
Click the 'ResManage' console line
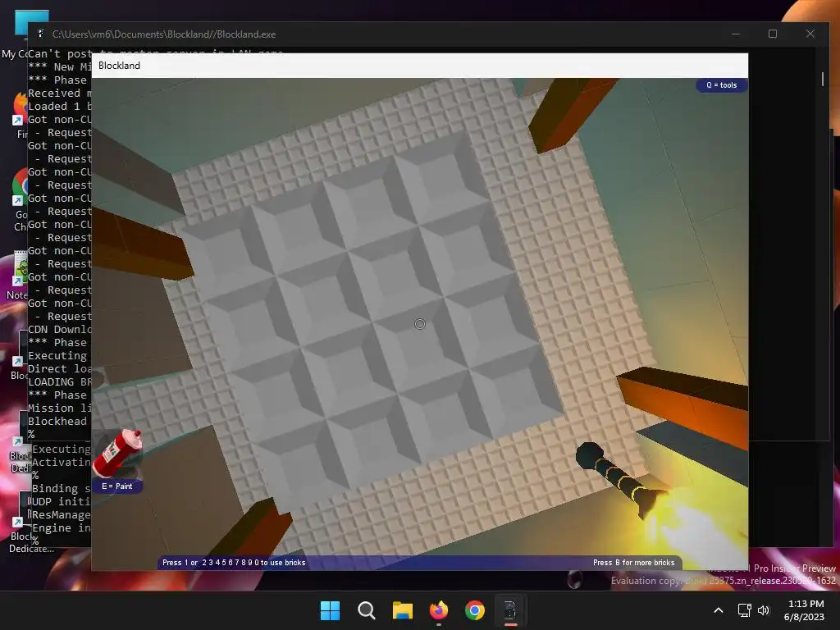point(61,515)
